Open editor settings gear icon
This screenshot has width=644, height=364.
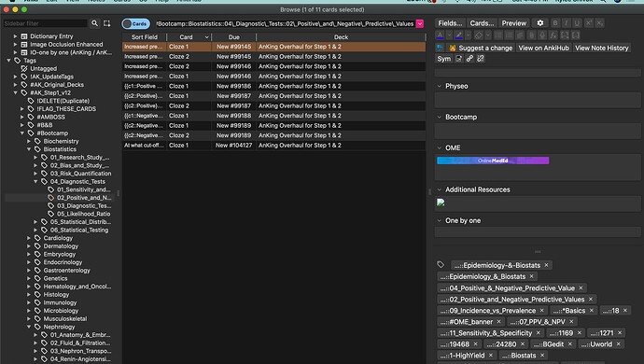pos(540,23)
